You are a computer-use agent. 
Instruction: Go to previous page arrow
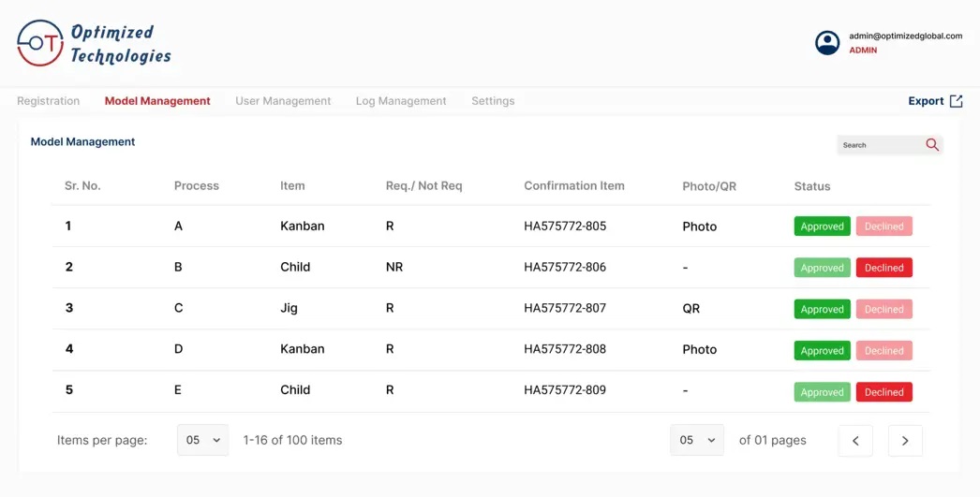pyautogui.click(x=855, y=441)
